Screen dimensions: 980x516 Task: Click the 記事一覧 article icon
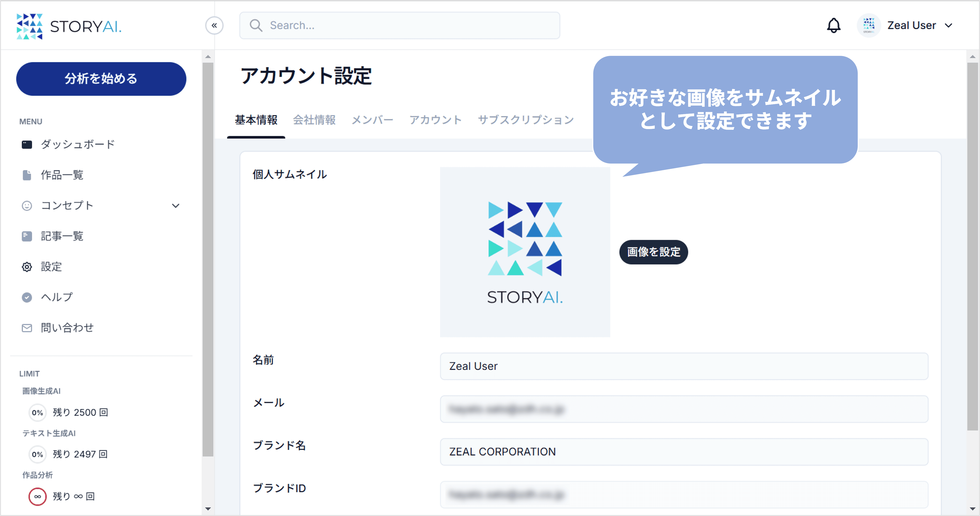coord(27,236)
